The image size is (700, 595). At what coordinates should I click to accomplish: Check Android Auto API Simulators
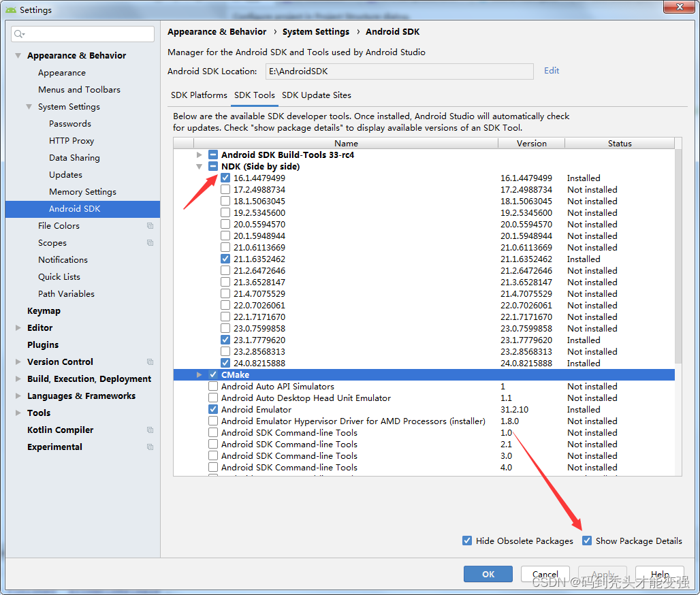(213, 386)
